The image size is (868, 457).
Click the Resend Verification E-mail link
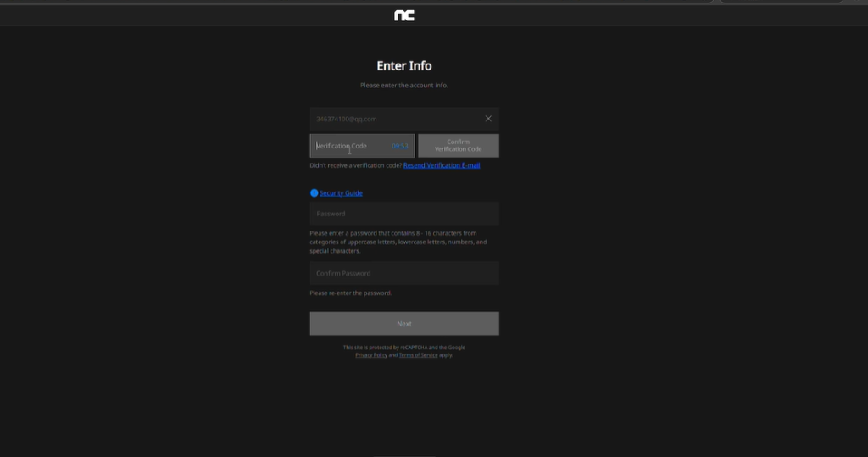click(x=442, y=165)
